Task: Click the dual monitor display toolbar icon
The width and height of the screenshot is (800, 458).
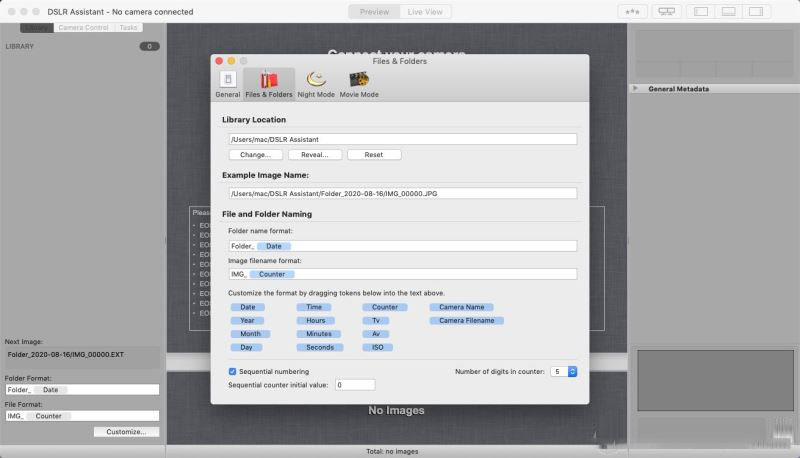Action: (x=666, y=12)
